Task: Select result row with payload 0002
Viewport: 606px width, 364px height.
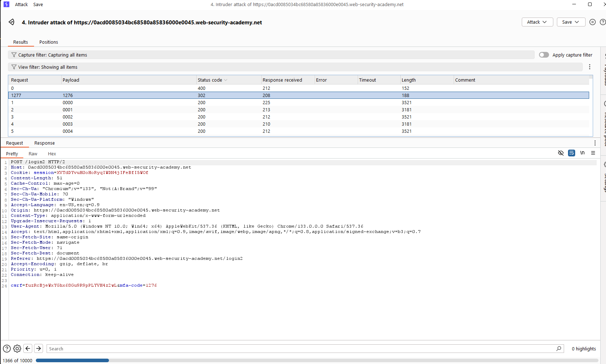Action: coord(299,117)
